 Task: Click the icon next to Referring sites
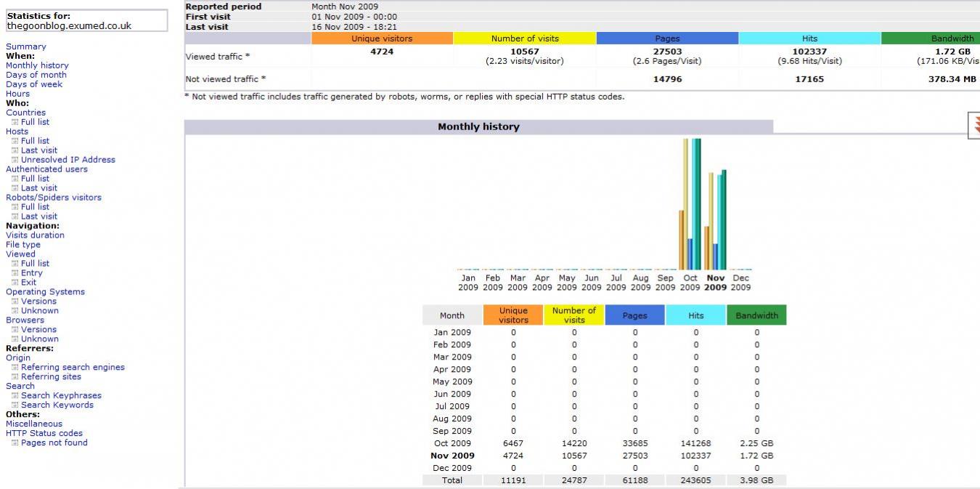click(x=15, y=377)
